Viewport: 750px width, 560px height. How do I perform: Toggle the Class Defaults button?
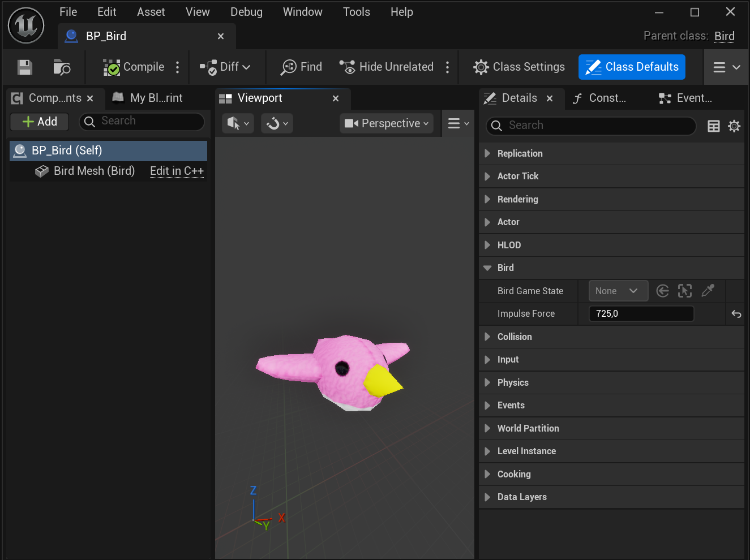click(632, 67)
